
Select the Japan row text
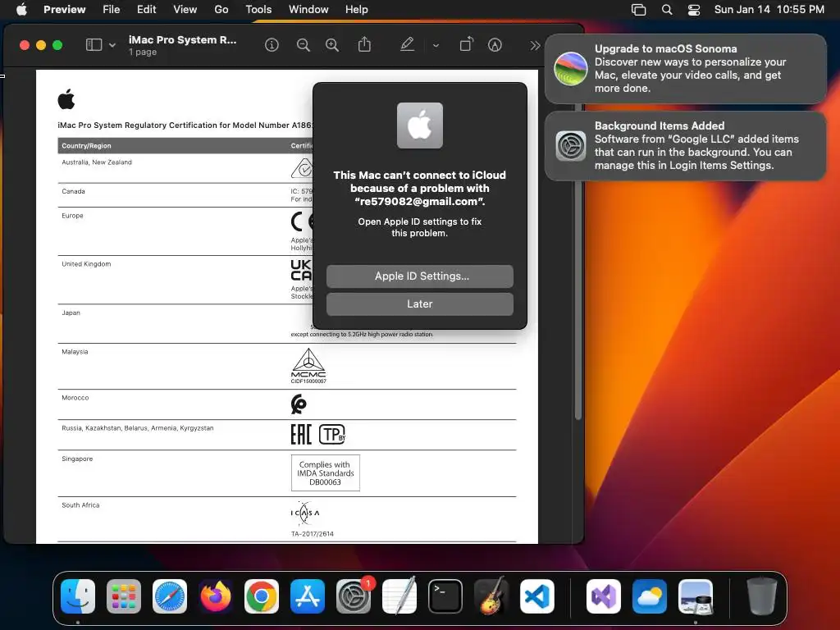click(x=71, y=313)
